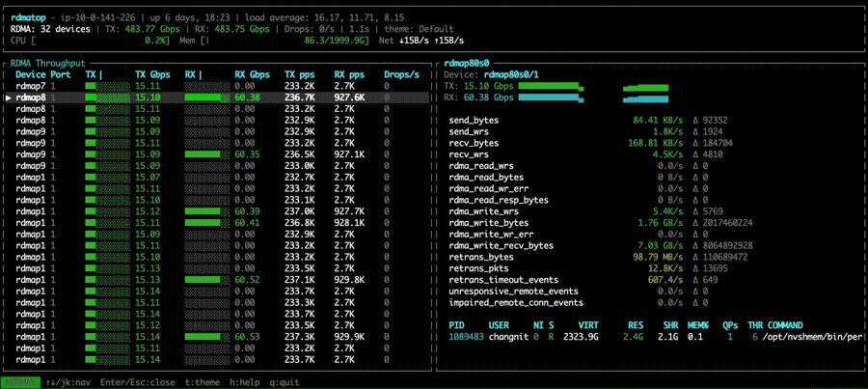The width and height of the screenshot is (868, 389).
Task: Click the unresponsive_remote_events counter row
Action: tap(579, 292)
